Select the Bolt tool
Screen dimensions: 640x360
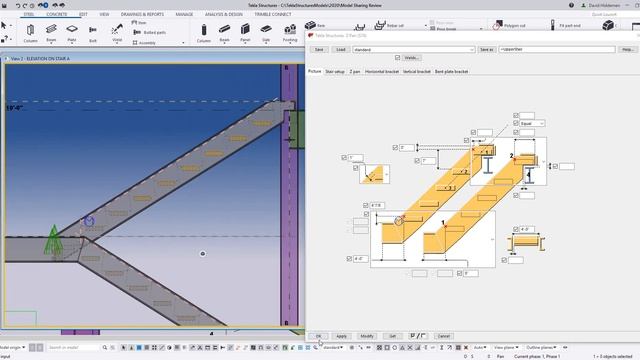point(93,33)
